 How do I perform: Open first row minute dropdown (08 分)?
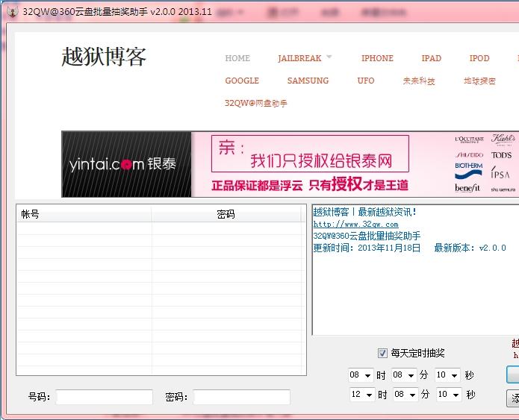[404, 375]
